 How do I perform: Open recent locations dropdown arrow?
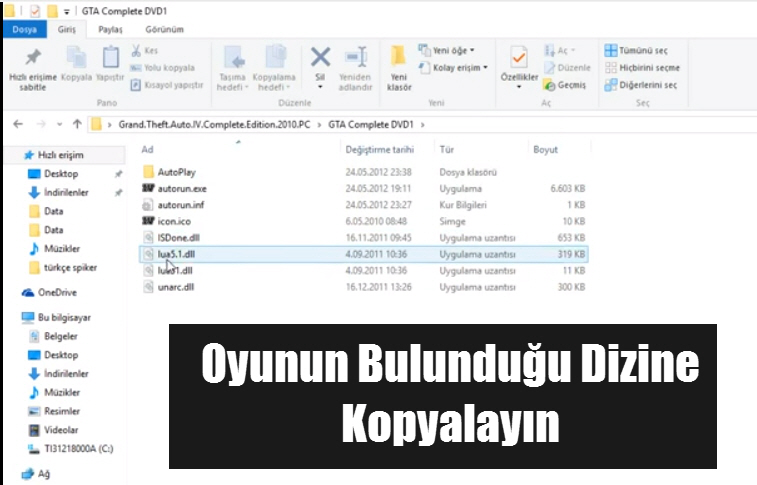[59, 125]
